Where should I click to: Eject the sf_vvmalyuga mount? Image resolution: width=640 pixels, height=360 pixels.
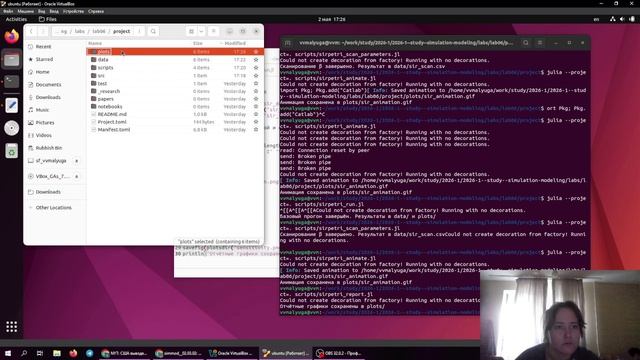[x=76, y=161]
